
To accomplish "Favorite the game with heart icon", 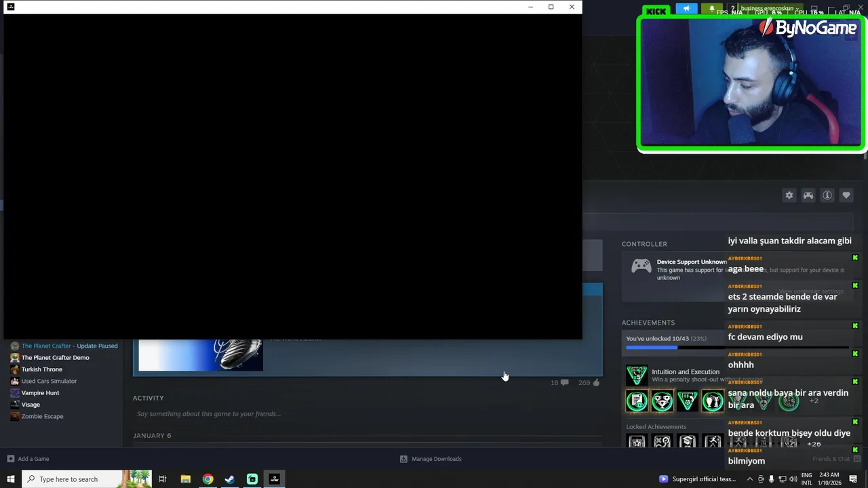I will click(846, 195).
